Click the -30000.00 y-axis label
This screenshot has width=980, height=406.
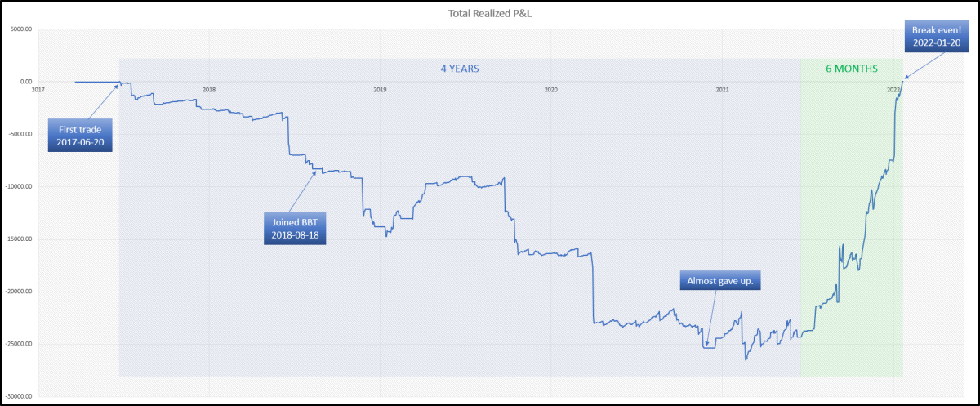click(x=18, y=397)
